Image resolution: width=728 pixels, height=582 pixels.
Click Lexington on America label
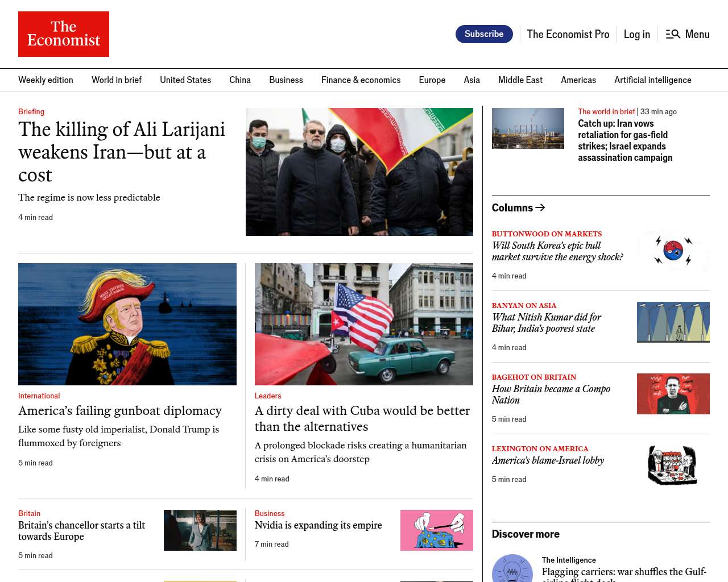pos(540,448)
